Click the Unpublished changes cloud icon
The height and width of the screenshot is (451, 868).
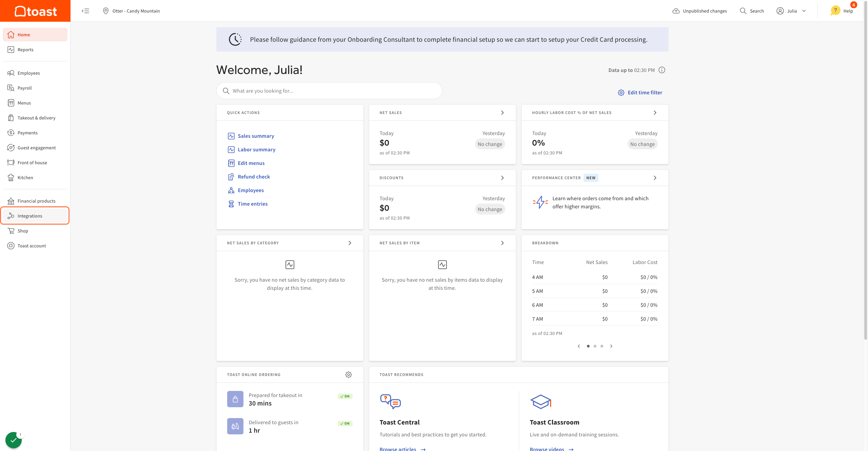(676, 11)
